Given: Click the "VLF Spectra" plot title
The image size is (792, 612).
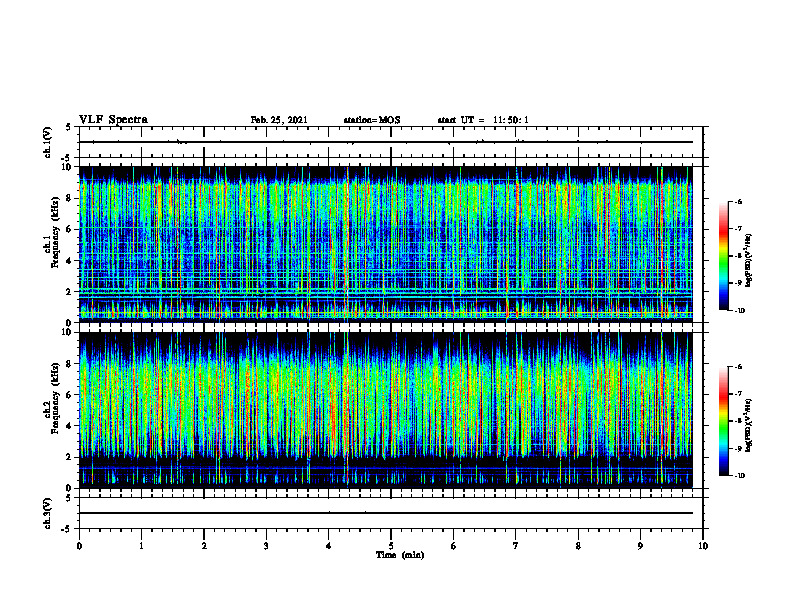Looking at the screenshot, I should pos(113,120).
